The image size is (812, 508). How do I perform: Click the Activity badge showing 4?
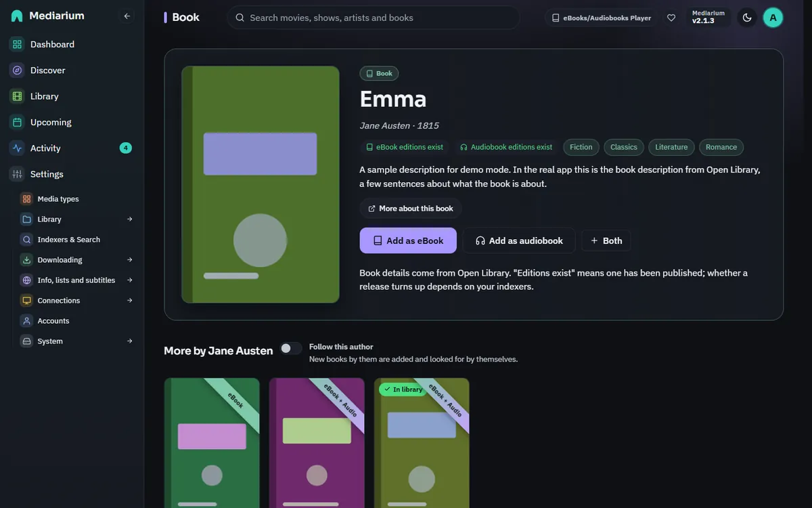click(126, 148)
